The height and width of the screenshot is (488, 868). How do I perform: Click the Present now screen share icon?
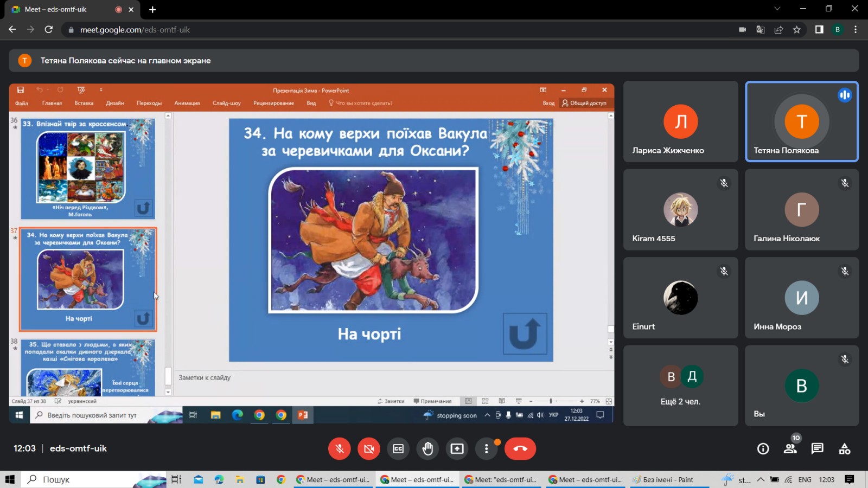pyautogui.click(x=457, y=448)
